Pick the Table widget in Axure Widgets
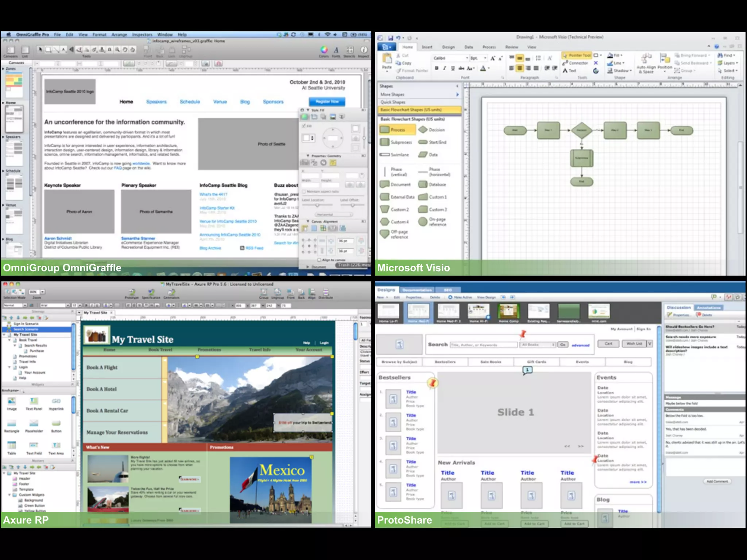This screenshot has width=747, height=560. pos(12,448)
